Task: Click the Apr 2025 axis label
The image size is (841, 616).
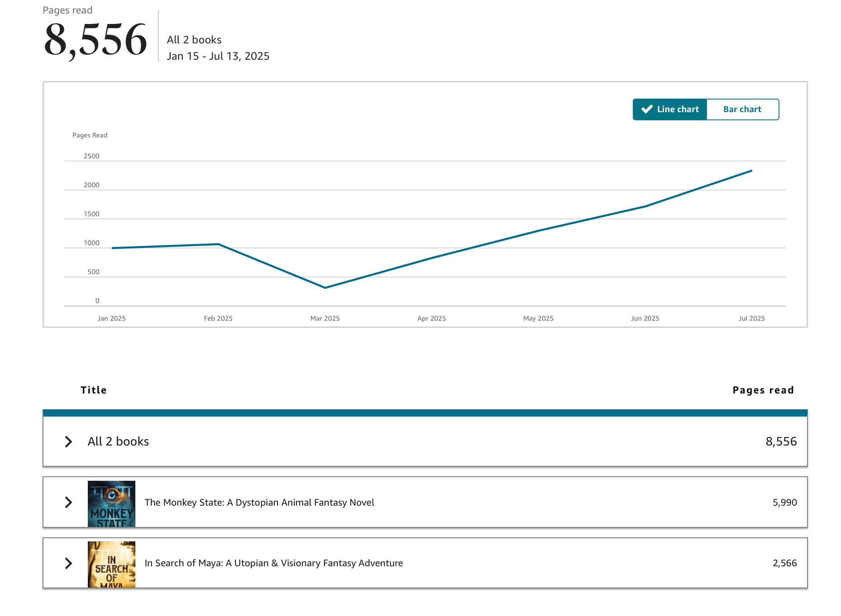Action: (x=432, y=318)
